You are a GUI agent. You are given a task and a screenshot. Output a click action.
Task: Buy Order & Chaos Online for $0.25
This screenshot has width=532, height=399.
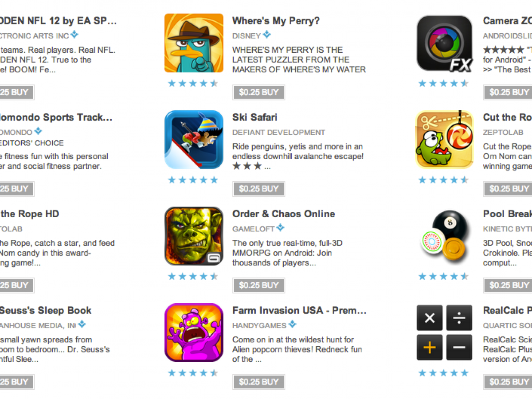259,286
